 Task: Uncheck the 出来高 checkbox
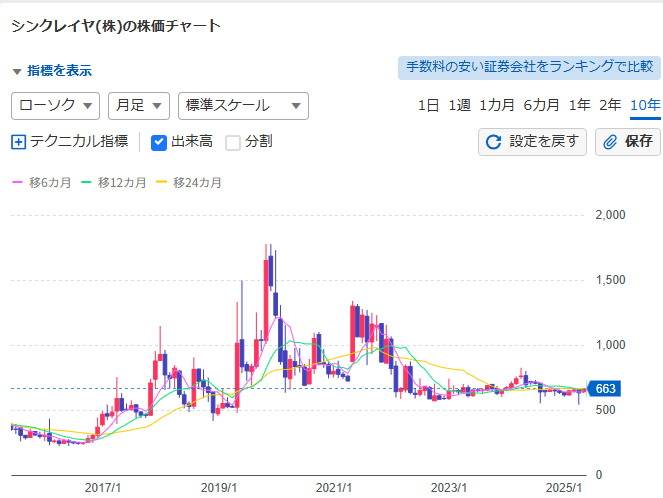point(159,142)
